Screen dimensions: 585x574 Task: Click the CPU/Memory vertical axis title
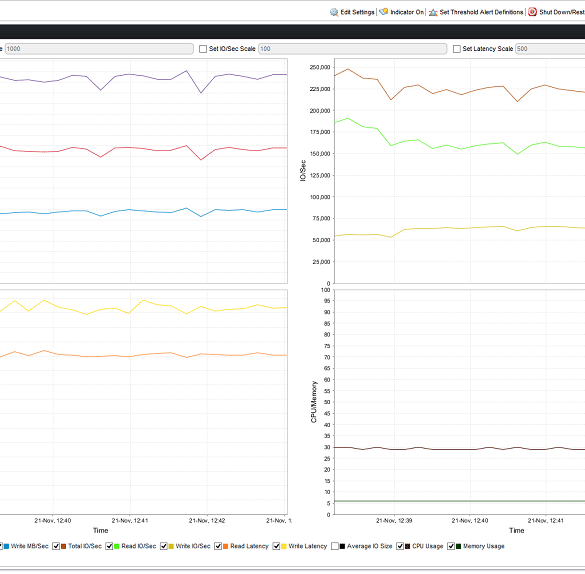click(x=314, y=403)
